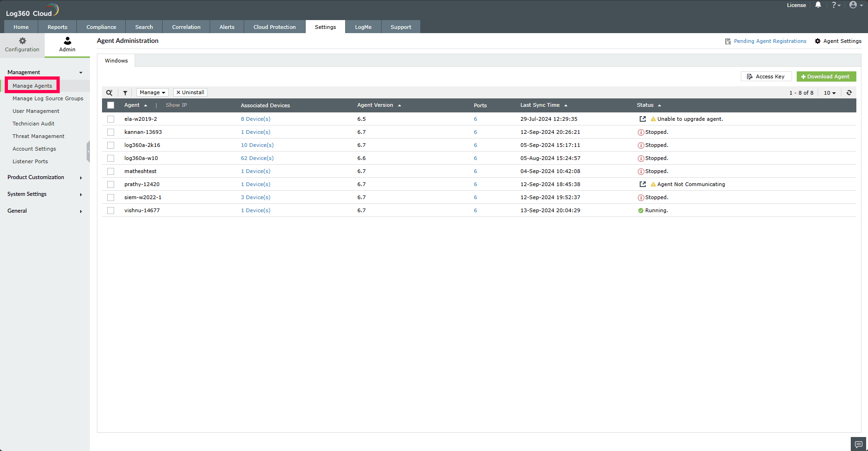
Task: Open 10 Device(s) link for log360a-2k16
Action: (x=257, y=145)
